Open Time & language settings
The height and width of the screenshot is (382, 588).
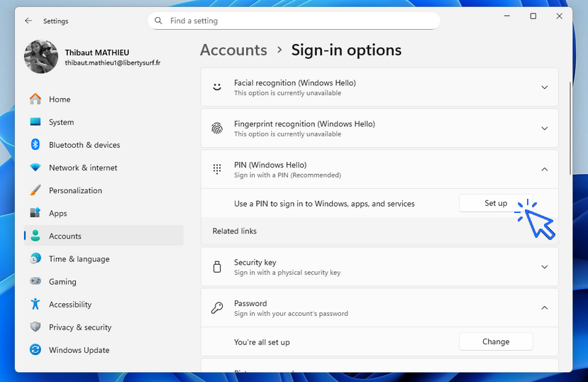tap(104, 259)
